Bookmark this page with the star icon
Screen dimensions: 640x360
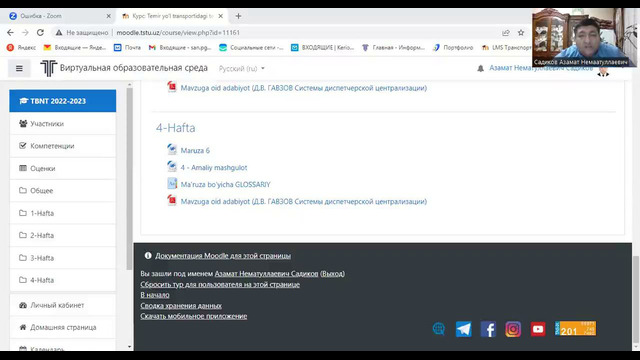[x=521, y=33]
